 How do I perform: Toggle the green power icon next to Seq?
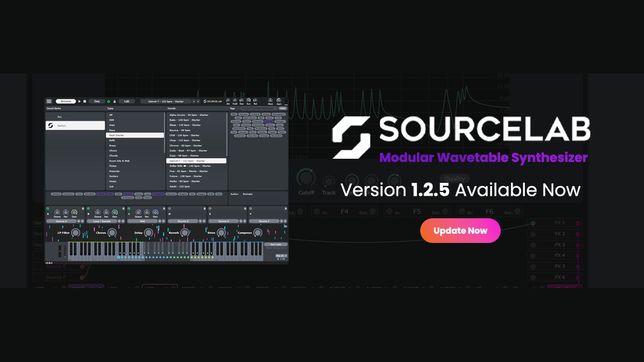(108, 101)
